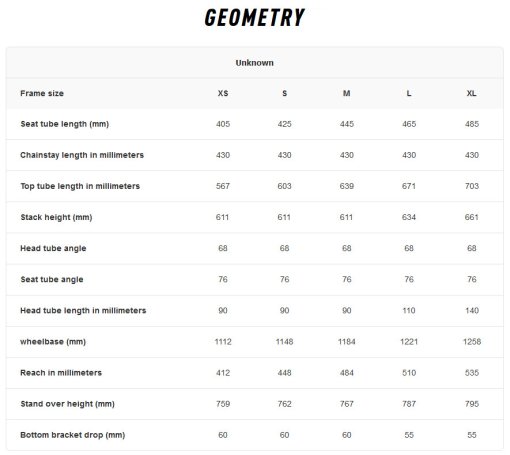The height and width of the screenshot is (455, 510).
Task: Click the Head tube angle label
Action: tap(53, 248)
